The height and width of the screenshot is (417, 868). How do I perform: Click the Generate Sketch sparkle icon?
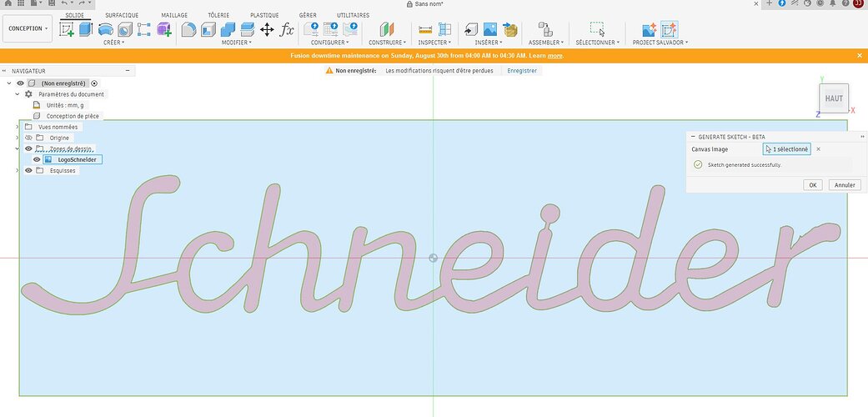(669, 29)
